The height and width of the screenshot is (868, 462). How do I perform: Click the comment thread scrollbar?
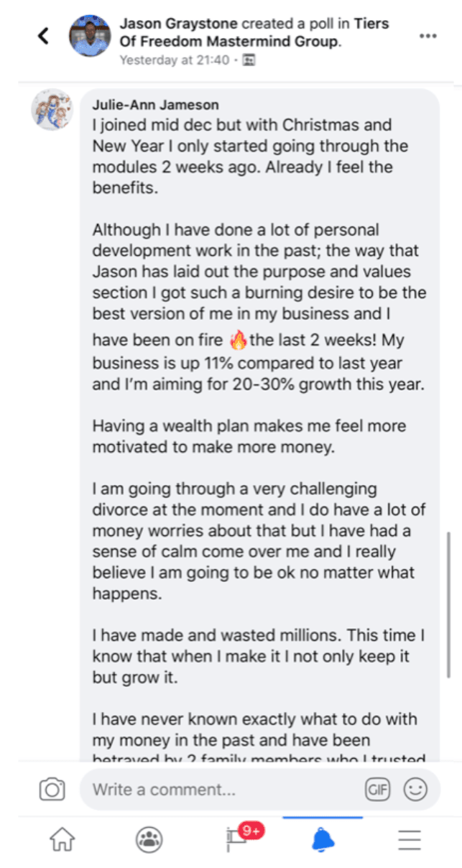point(448,604)
